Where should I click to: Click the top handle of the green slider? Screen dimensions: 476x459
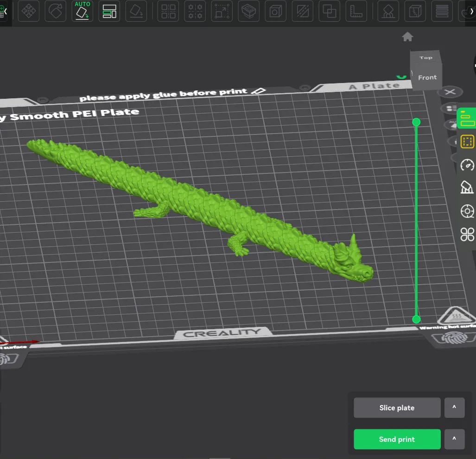(x=416, y=122)
